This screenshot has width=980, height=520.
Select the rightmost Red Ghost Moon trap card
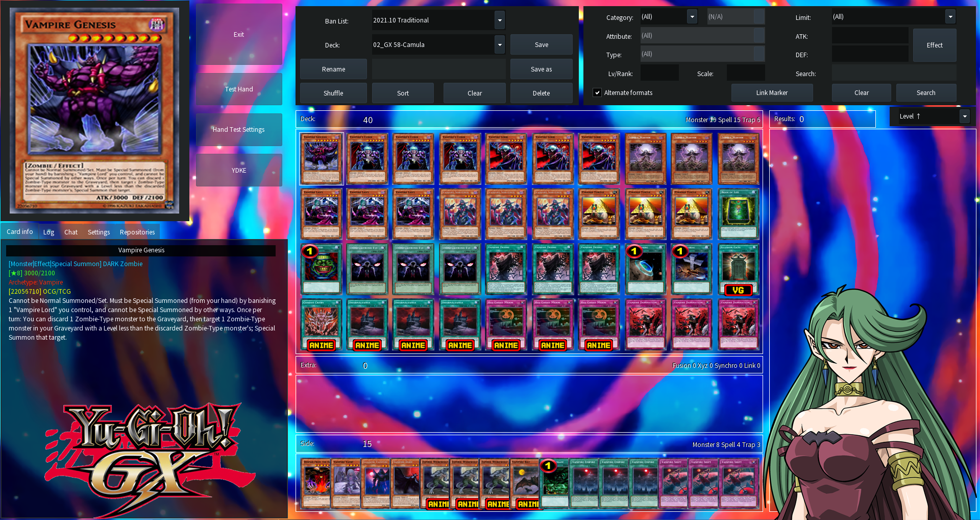pos(599,324)
